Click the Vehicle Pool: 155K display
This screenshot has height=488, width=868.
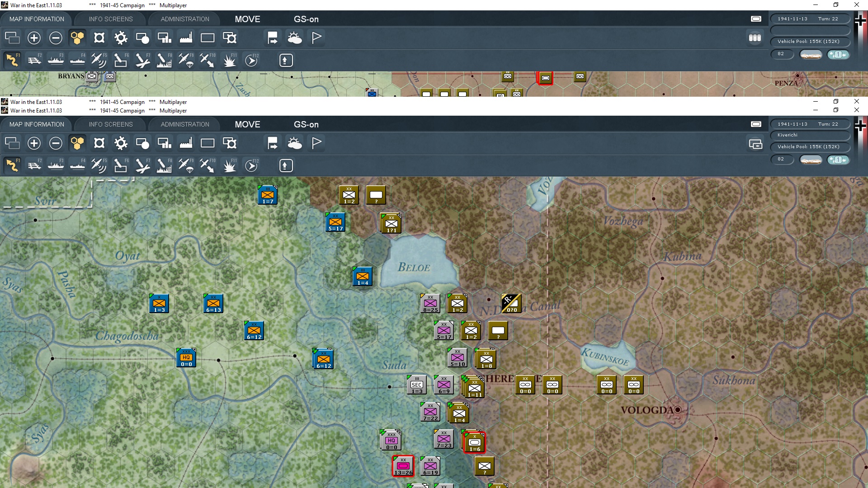(x=811, y=146)
